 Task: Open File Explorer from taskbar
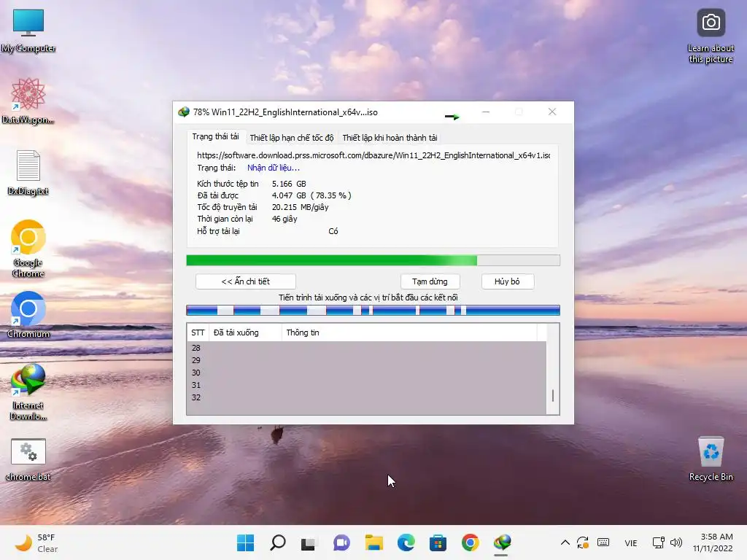(x=374, y=542)
